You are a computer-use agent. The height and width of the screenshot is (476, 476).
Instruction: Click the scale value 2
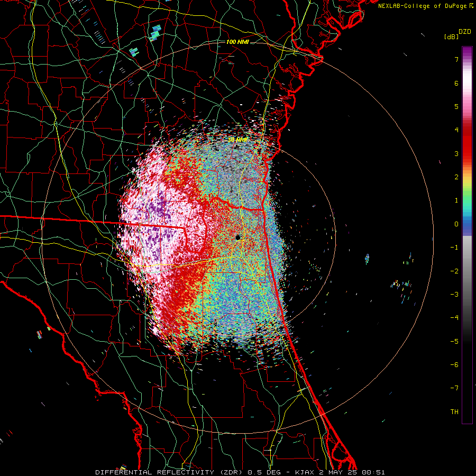click(456, 177)
